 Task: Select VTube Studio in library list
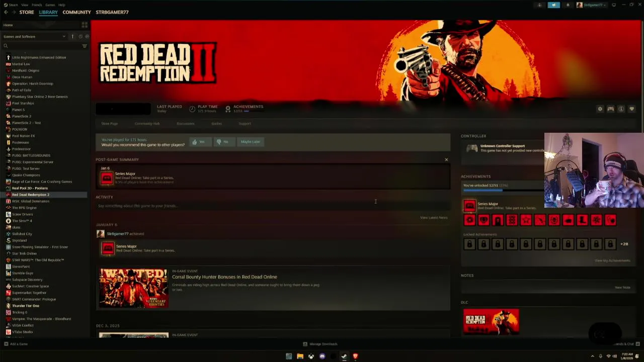coord(22,332)
